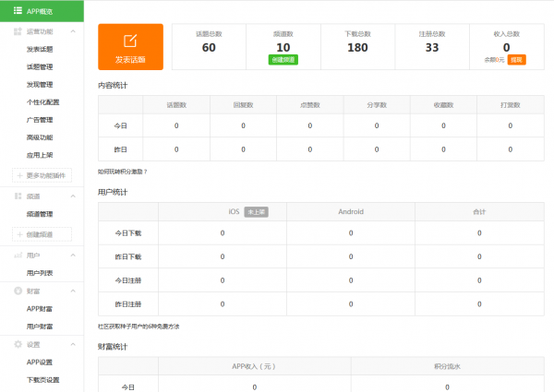The width and height of the screenshot is (554, 392).
Task: Open 发表话题 in the sidebar menu
Action: tap(40, 49)
